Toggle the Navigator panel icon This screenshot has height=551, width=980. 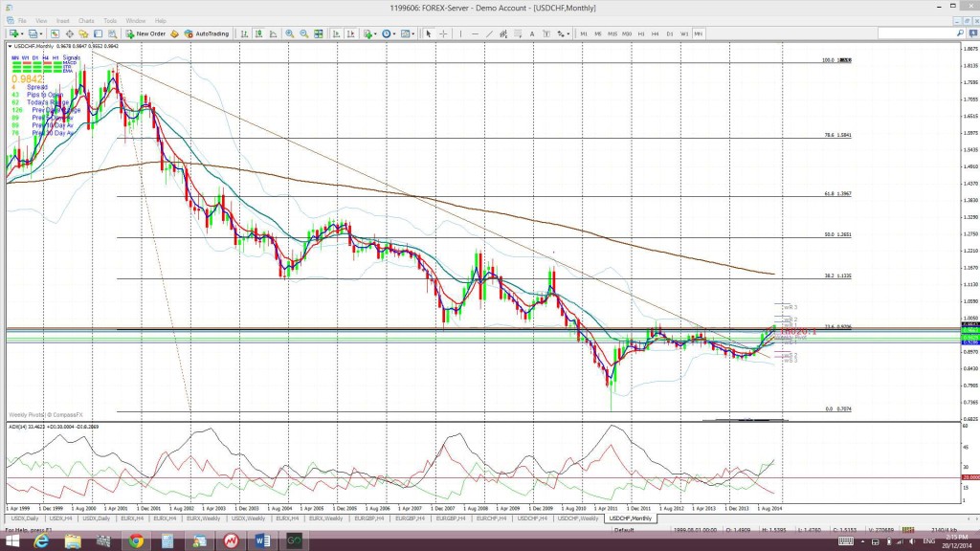coord(84,33)
